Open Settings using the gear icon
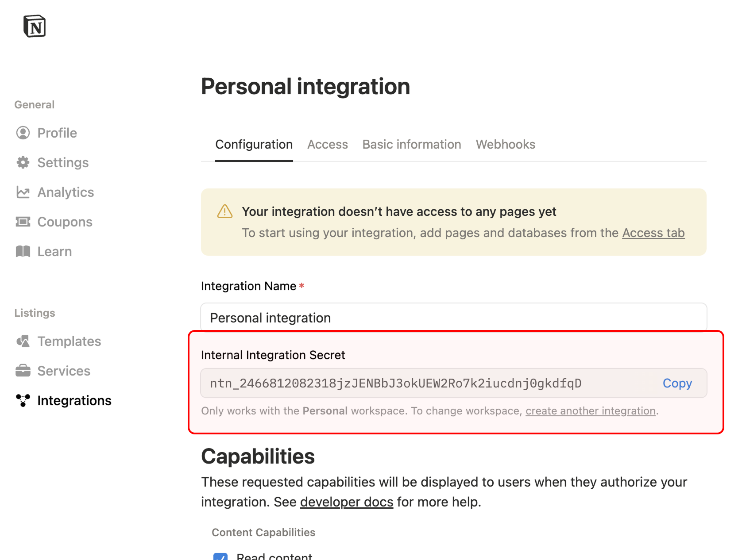The width and height of the screenshot is (742, 560). [23, 162]
